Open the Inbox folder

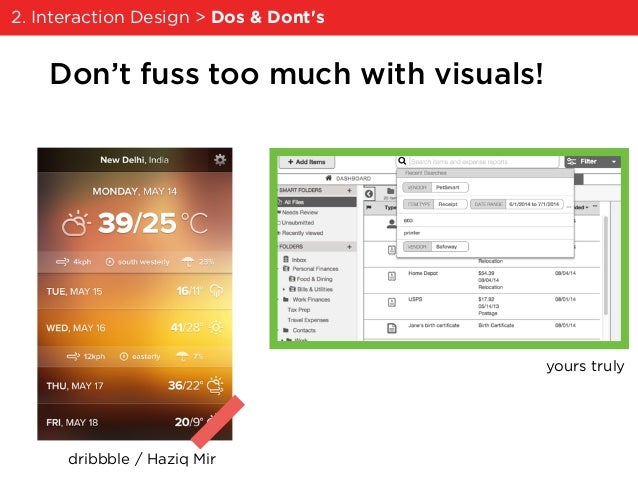point(299,260)
